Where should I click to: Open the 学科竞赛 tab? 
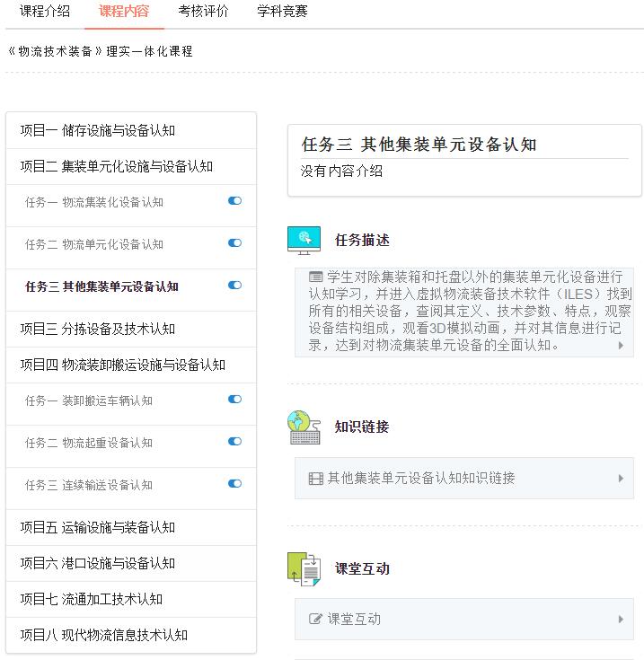tap(282, 12)
